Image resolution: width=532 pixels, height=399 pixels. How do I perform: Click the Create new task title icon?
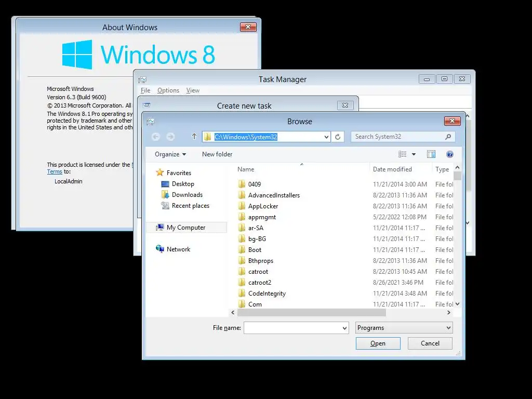point(147,105)
